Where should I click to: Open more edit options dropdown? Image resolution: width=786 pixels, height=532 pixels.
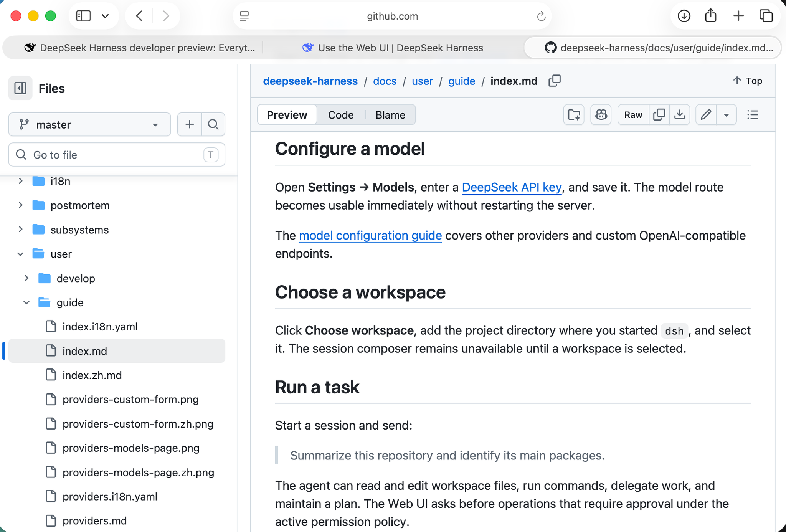(726, 115)
